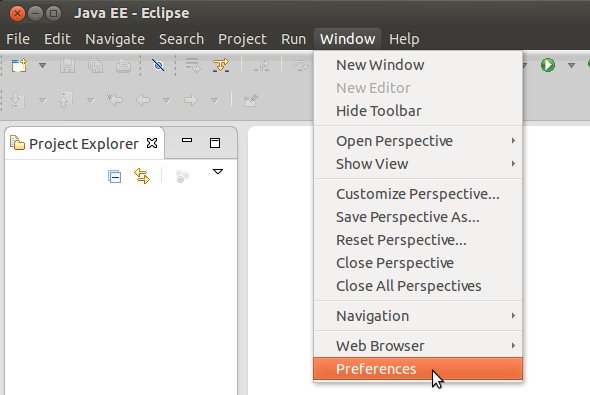Select Close Perspective menu entry
The image size is (590, 395).
[418, 263]
